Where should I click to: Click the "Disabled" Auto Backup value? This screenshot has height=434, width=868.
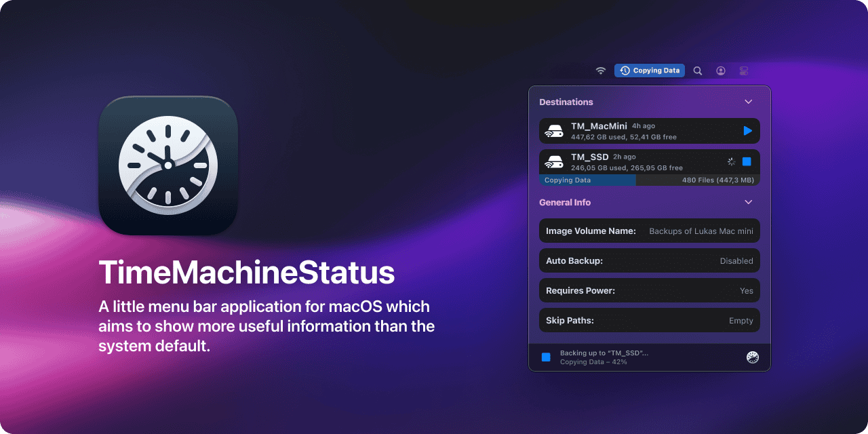pos(736,261)
